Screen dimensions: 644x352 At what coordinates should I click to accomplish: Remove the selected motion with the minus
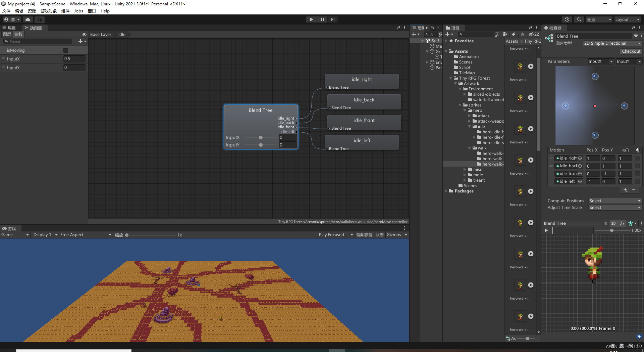[634, 190]
